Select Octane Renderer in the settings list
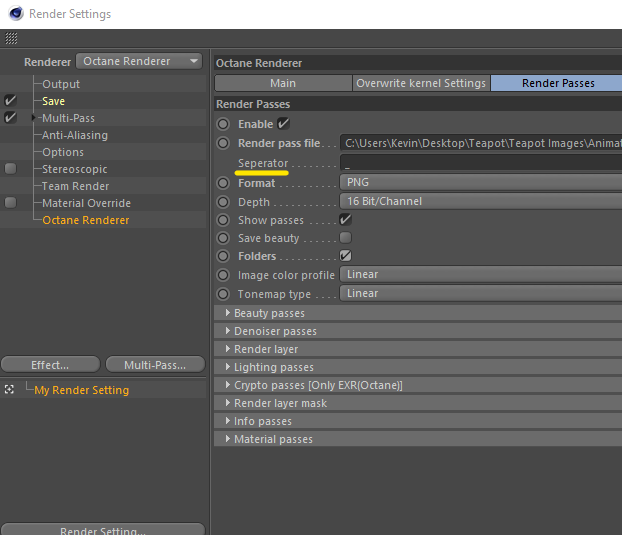 pos(86,220)
